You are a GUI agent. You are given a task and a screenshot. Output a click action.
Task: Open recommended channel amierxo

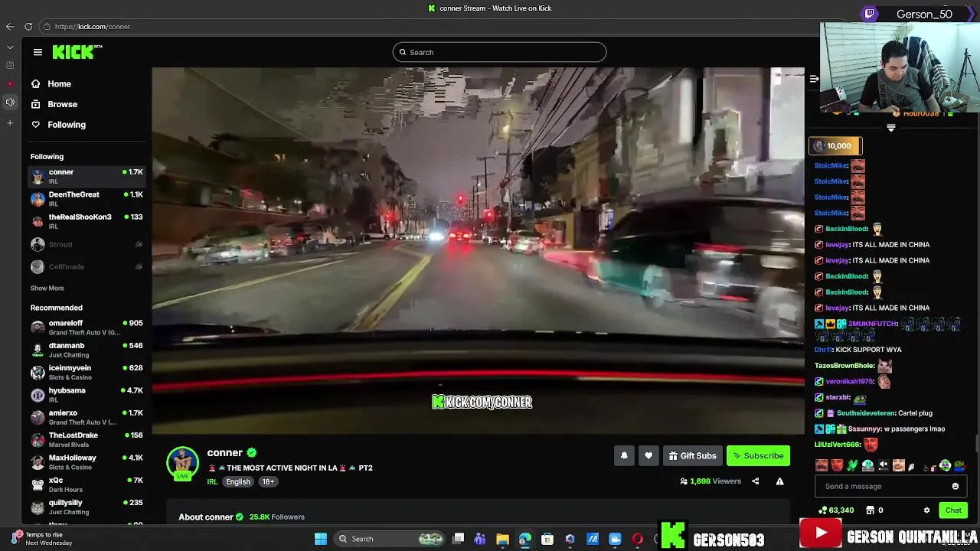point(87,417)
